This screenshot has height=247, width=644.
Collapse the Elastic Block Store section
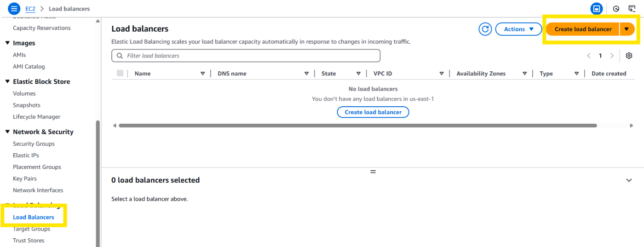point(7,81)
